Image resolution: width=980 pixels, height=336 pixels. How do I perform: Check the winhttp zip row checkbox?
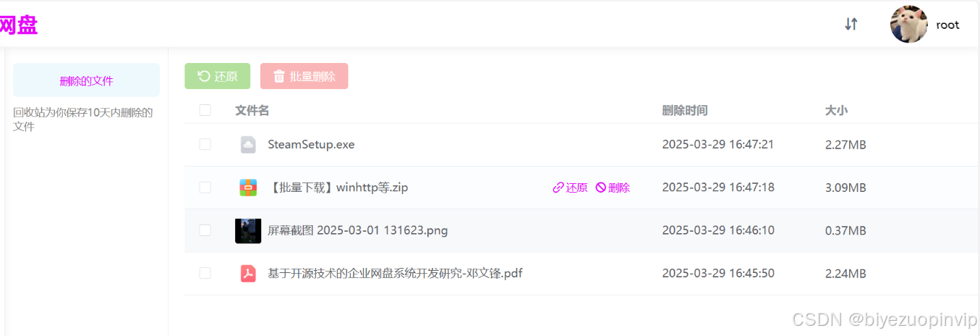tap(205, 188)
